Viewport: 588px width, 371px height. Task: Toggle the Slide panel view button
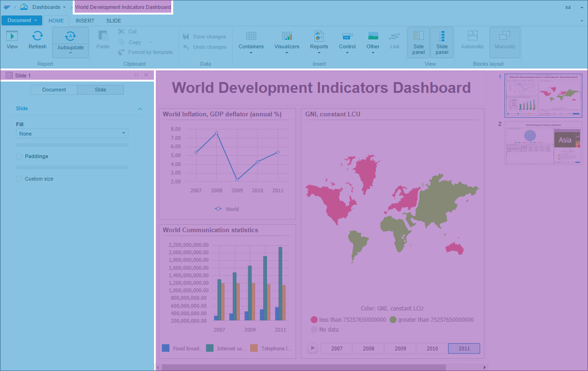click(442, 42)
